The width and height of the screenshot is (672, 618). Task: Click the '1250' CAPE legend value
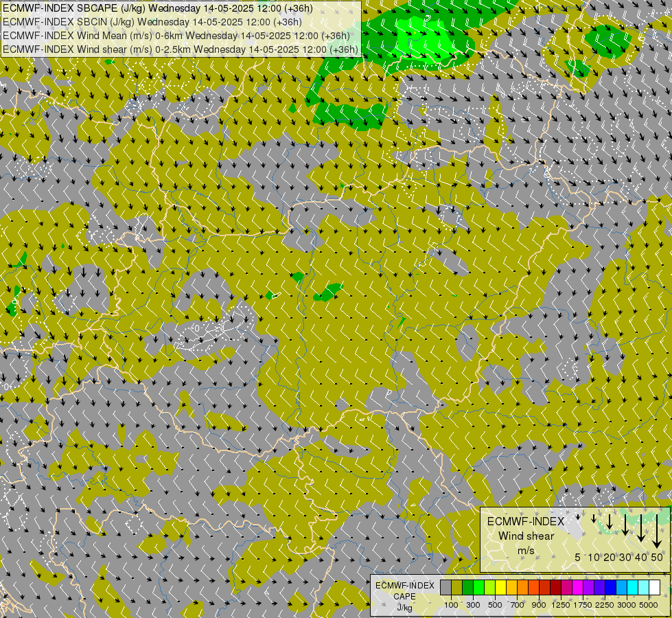pos(561,605)
